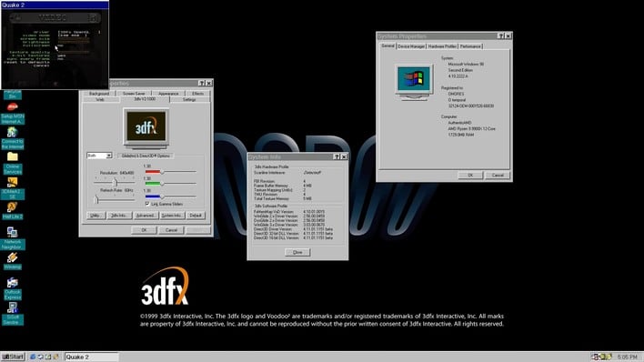Viewport: 644px width, 362px height.
Task: Launch the 3DMark desktop shortcut
Action: point(13,188)
